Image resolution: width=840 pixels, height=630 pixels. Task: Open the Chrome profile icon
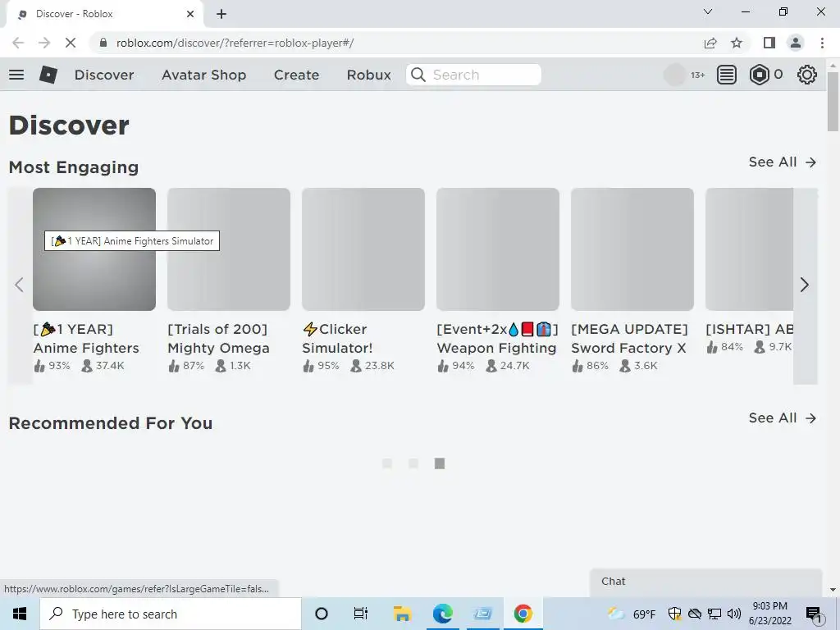[796, 43]
